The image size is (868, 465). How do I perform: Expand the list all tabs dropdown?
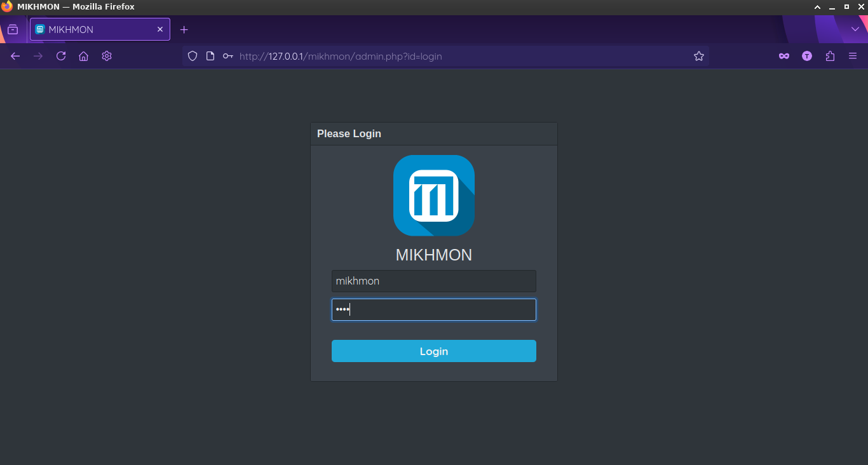tap(855, 29)
